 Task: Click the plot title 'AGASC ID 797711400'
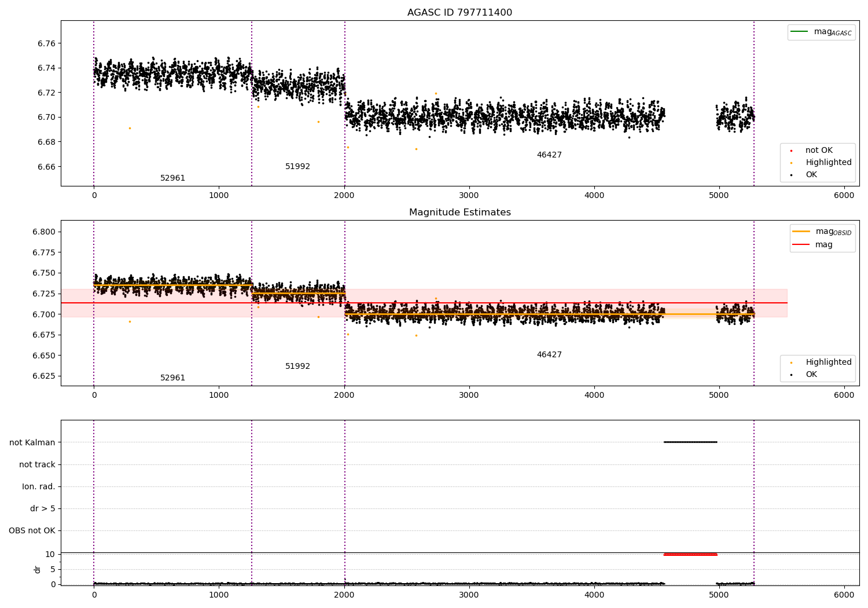[459, 13]
